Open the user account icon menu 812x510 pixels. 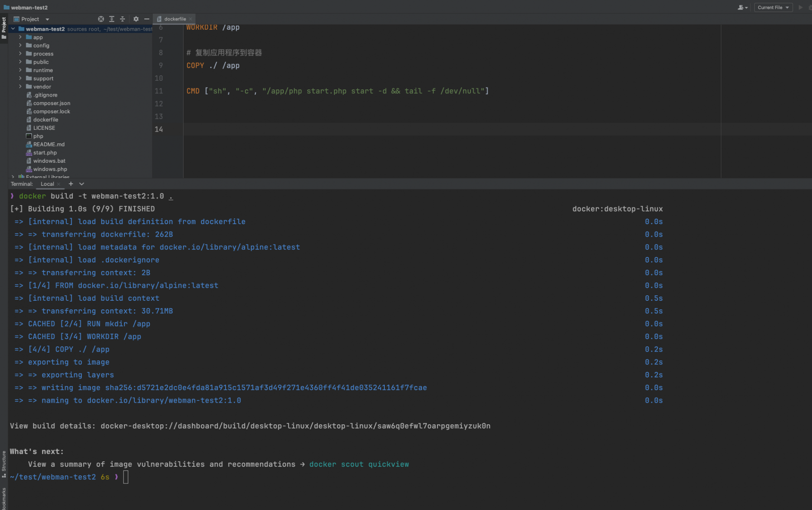742,7
